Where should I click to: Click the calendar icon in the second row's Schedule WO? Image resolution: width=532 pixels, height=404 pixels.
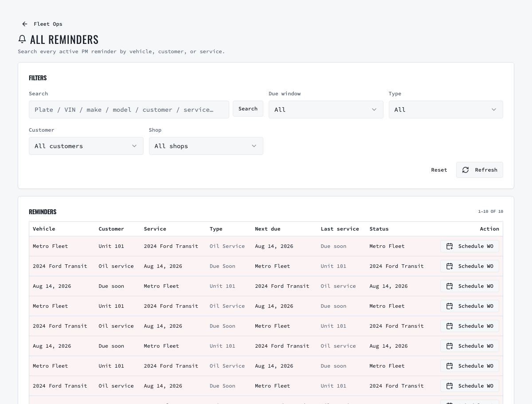click(x=450, y=266)
